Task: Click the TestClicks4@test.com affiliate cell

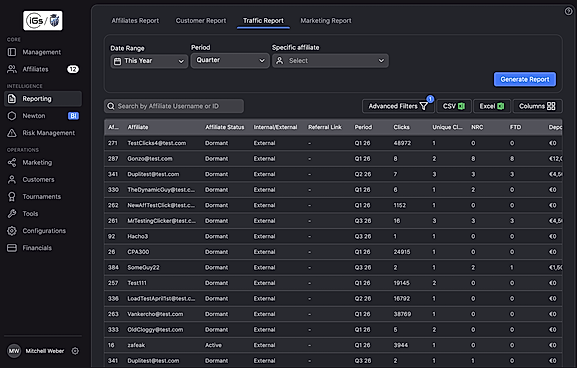Action: [156, 143]
